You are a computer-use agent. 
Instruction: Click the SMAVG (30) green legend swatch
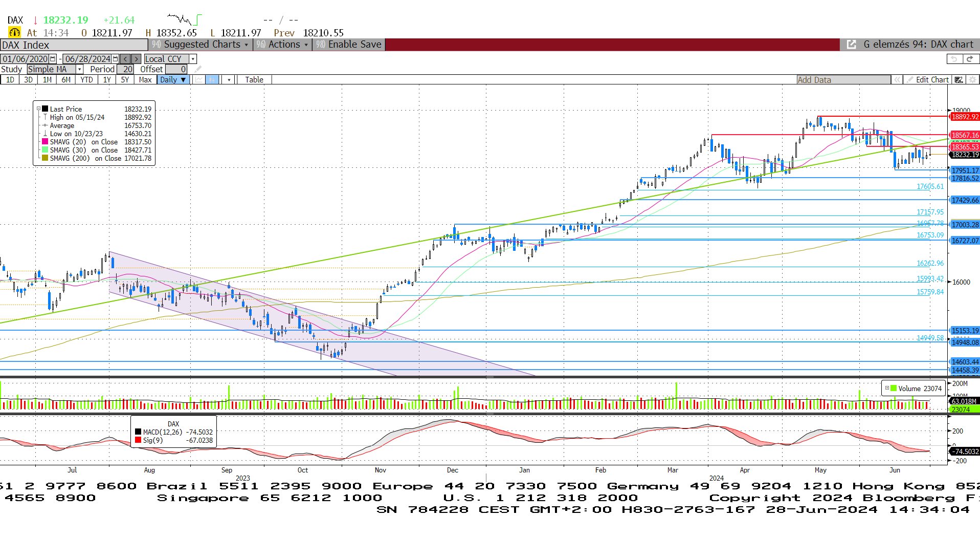coord(45,150)
